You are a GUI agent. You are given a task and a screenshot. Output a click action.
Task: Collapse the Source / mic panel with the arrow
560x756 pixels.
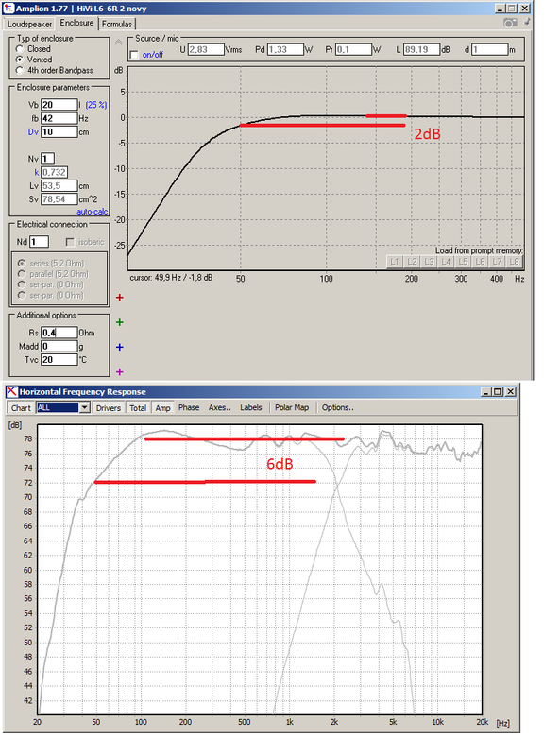pos(119,43)
